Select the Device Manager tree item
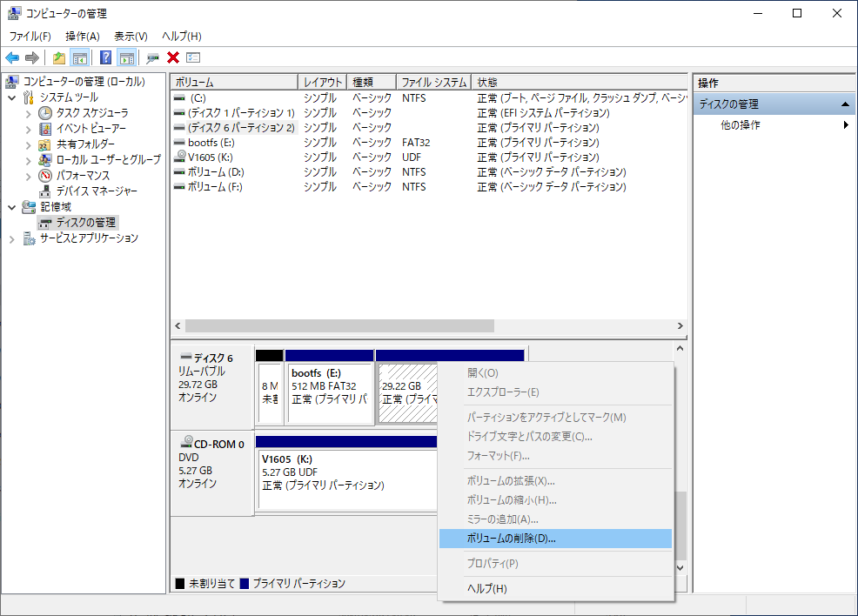Image resolution: width=858 pixels, height=616 pixels. click(x=97, y=191)
